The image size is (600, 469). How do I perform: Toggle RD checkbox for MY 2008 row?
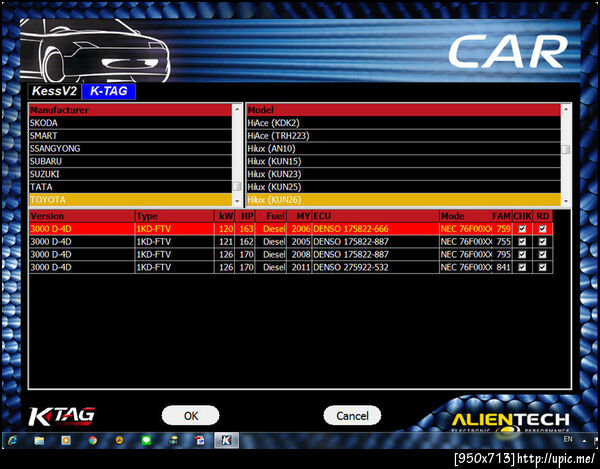coord(542,254)
